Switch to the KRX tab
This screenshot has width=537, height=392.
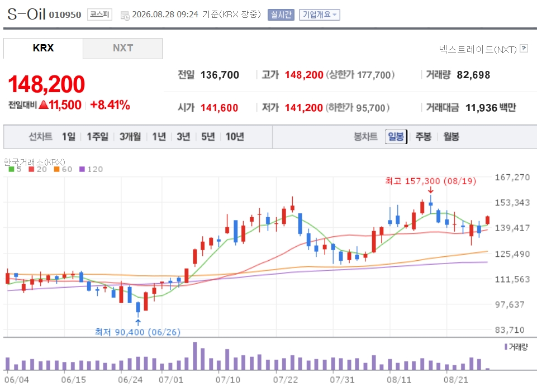pos(43,48)
